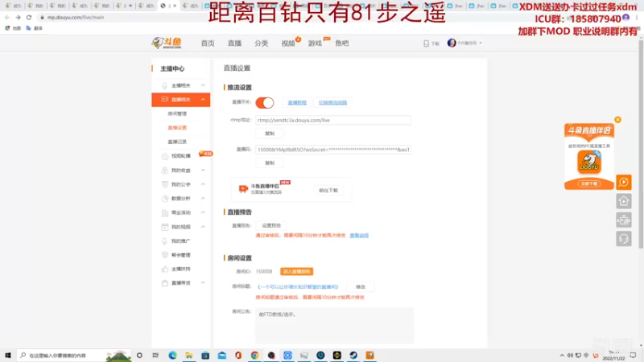
Task: Open 直播记录 in the sidebar
Action: (177, 142)
